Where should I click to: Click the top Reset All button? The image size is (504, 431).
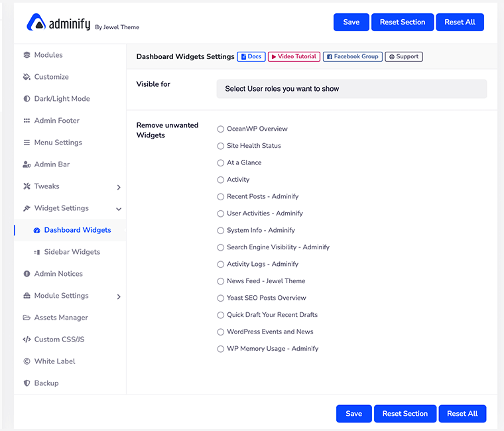click(460, 22)
